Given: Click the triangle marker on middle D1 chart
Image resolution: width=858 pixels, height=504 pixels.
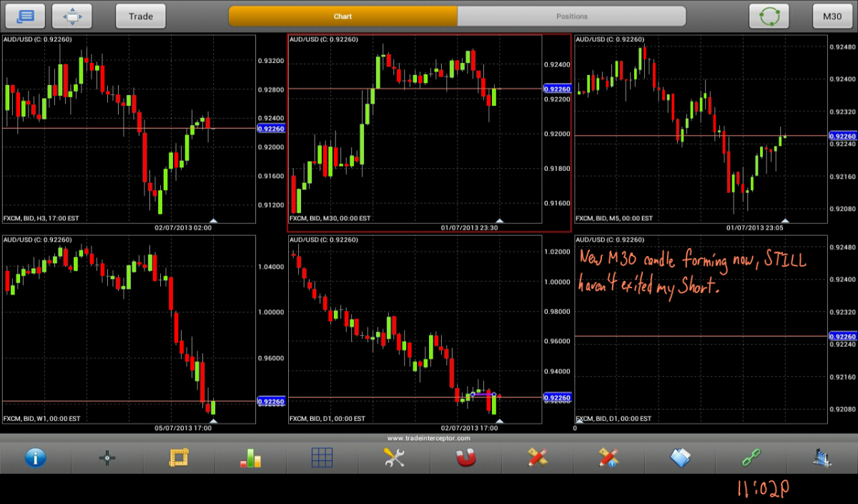Looking at the screenshot, I should (x=500, y=421).
